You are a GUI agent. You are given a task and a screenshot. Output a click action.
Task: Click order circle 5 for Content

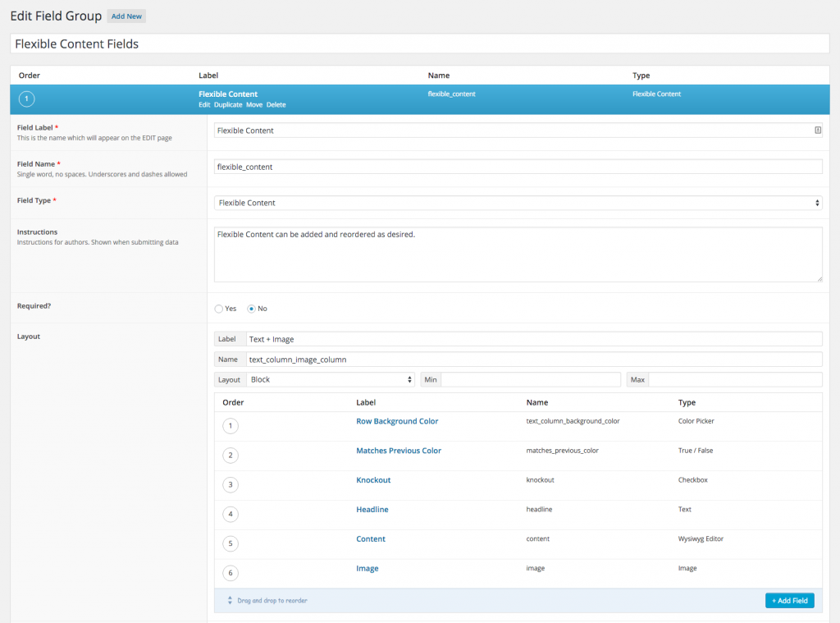[x=231, y=544]
